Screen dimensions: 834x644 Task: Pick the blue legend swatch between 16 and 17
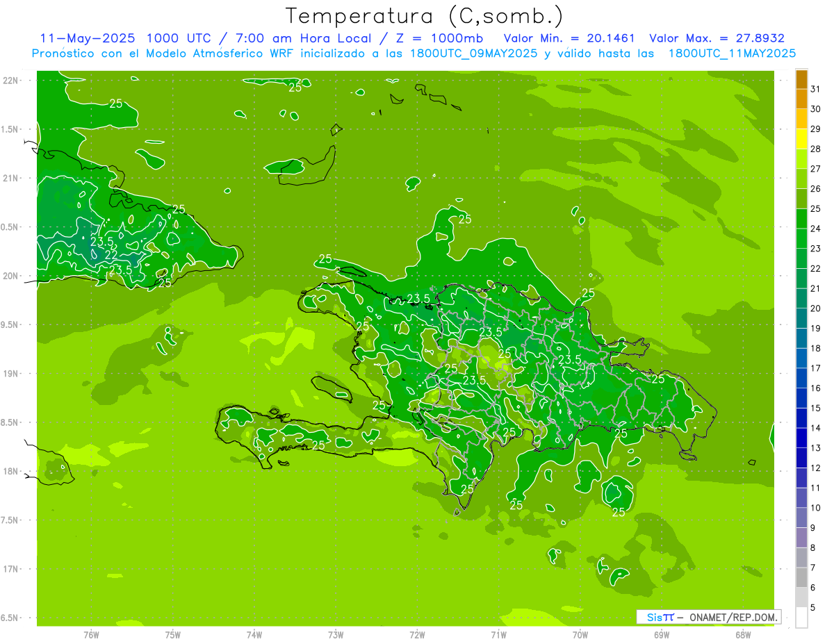[x=801, y=378]
